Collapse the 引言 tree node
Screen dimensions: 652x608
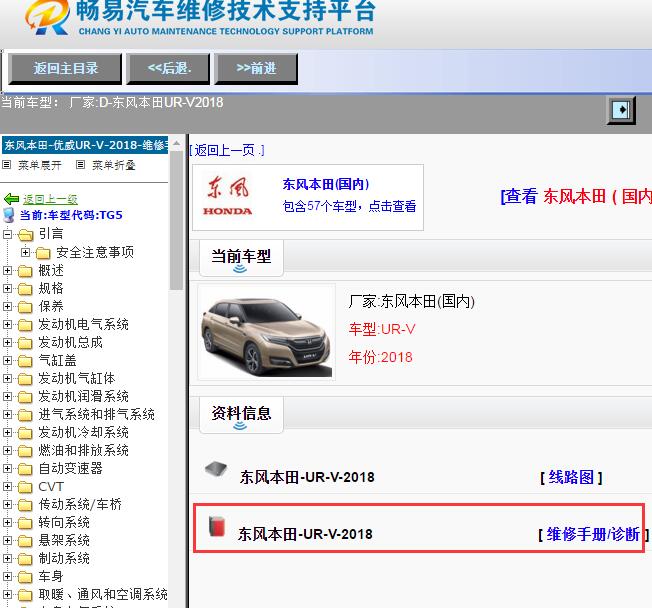pos(7,234)
